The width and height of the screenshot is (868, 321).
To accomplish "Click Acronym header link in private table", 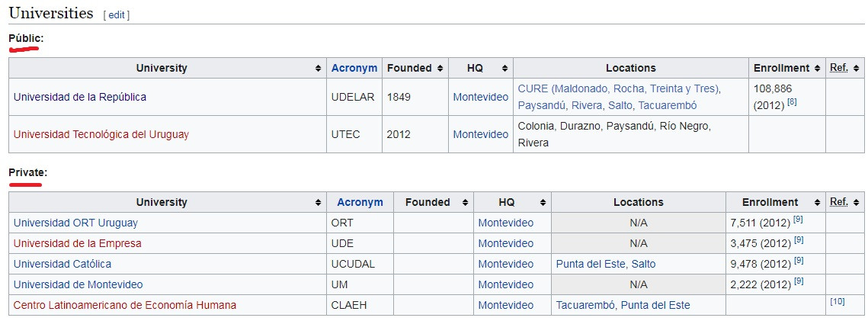I will pyautogui.click(x=360, y=202).
